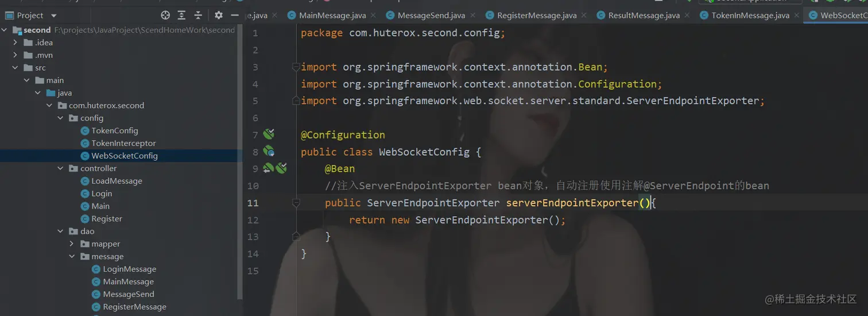Collapse the second root project node

[5, 30]
